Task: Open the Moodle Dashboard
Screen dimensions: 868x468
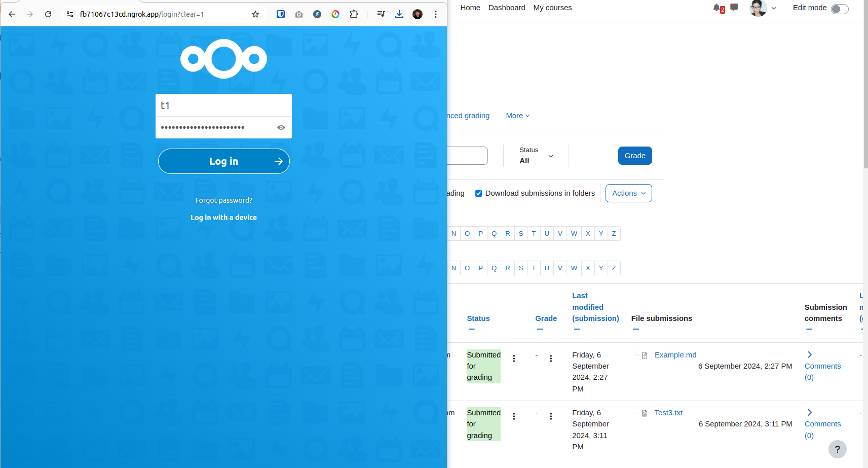Action: [x=507, y=8]
